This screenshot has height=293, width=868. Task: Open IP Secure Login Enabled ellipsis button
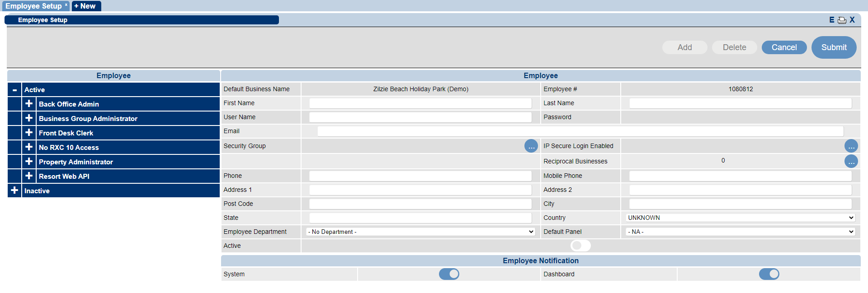click(x=851, y=146)
